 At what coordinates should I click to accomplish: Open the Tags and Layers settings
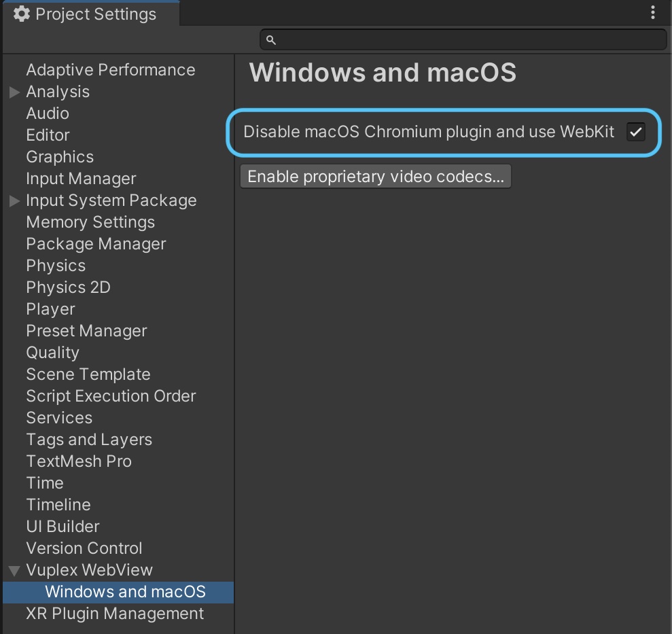(x=89, y=440)
